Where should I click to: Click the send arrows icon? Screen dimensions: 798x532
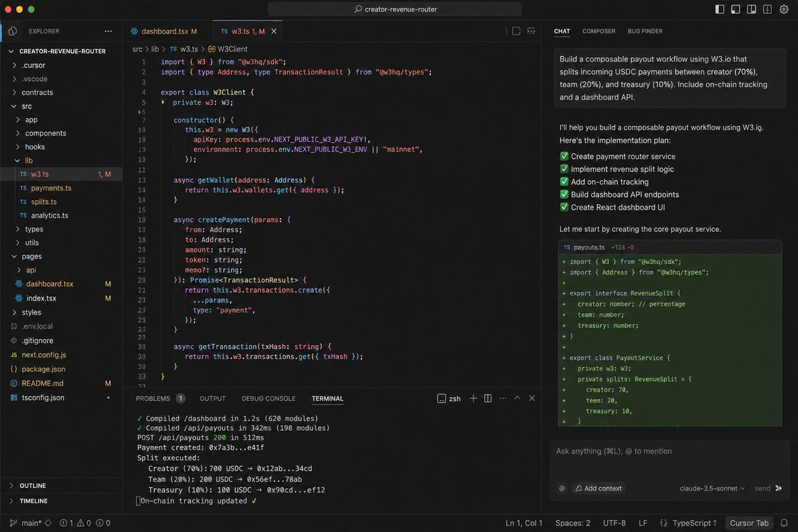point(777,488)
